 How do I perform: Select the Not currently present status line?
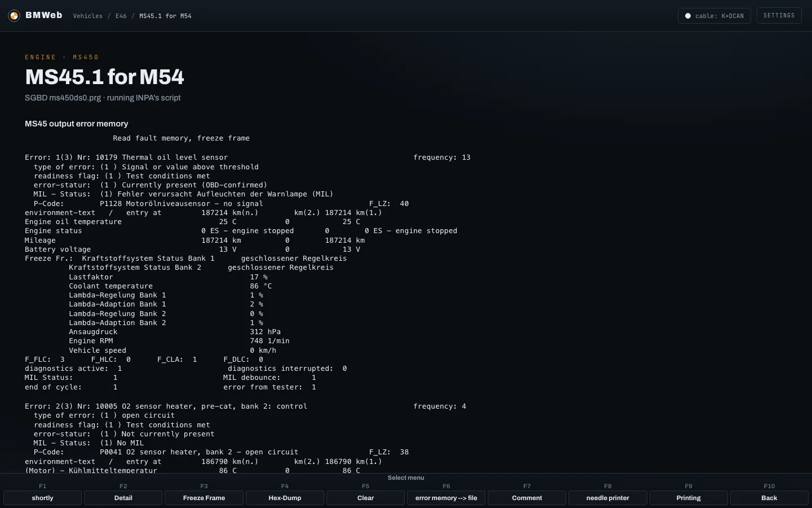click(x=124, y=434)
